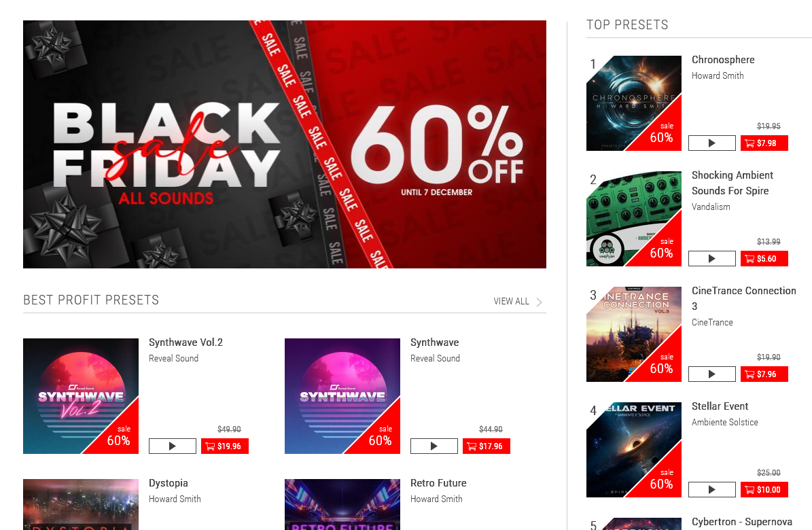Open Vandalism author link
The height and width of the screenshot is (530, 812).
pyautogui.click(x=711, y=207)
